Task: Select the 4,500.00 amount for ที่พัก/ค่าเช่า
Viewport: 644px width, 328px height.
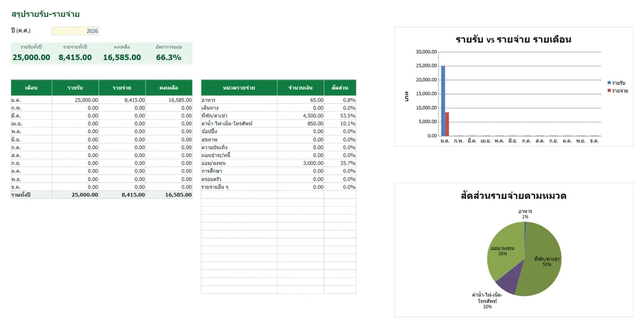Action: click(301, 116)
